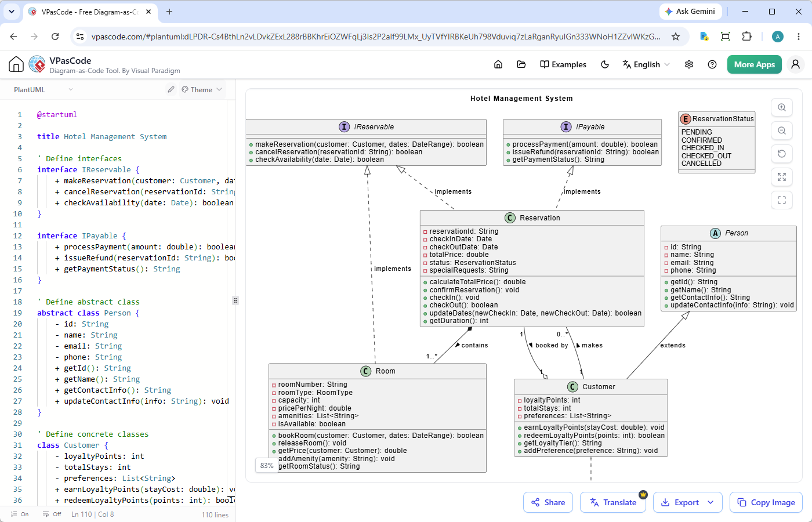Reset the diagram view rotation icon
This screenshot has width=812, height=522.
(782, 154)
